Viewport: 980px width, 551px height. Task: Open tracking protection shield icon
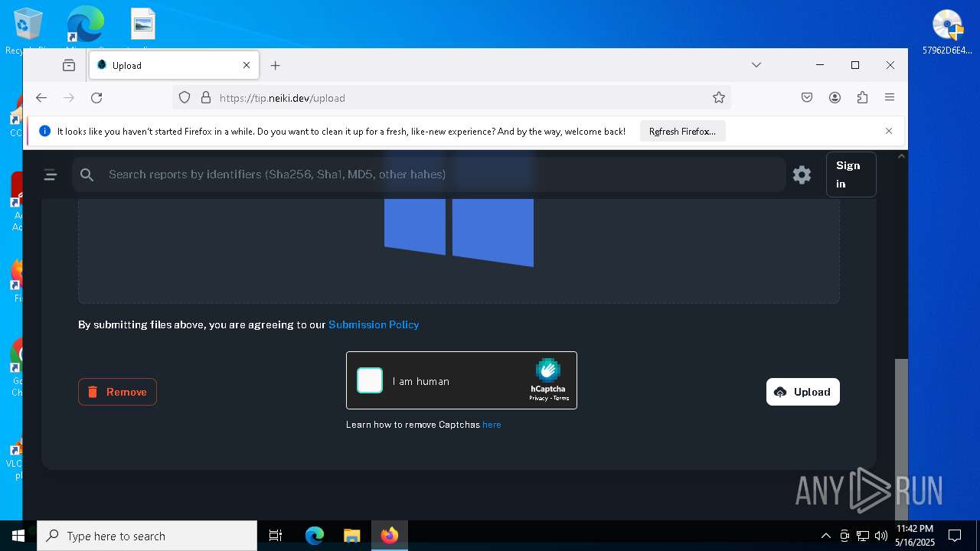(185, 97)
